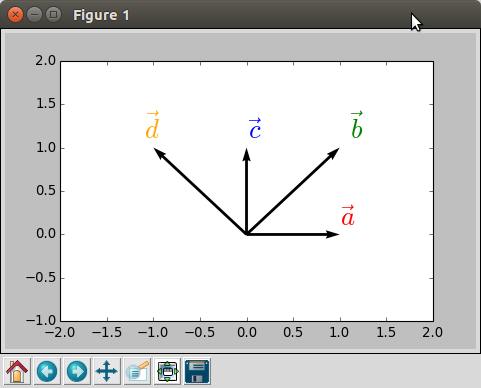Minimize the Figure 1 window
Viewport: 481px width, 388px height.
[34, 15]
